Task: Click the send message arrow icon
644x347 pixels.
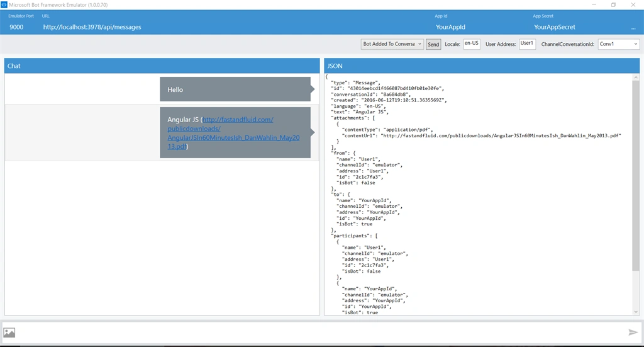Action: [633, 332]
